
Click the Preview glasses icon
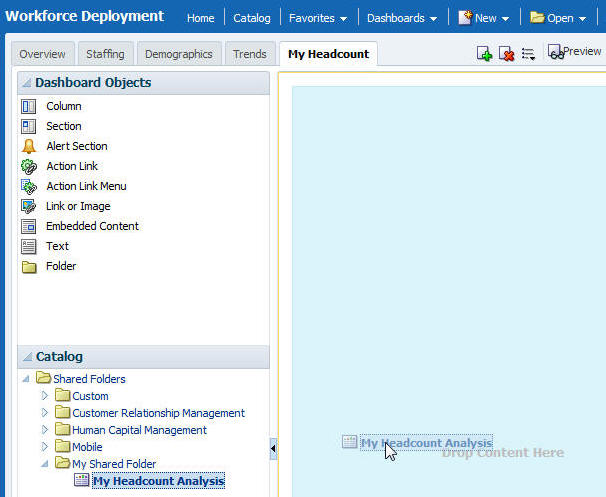pos(555,52)
